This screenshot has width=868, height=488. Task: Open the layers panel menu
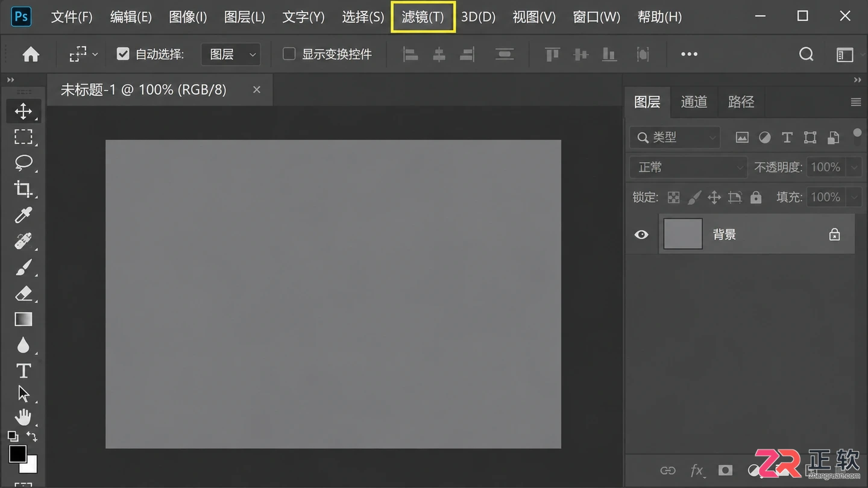pos(856,102)
